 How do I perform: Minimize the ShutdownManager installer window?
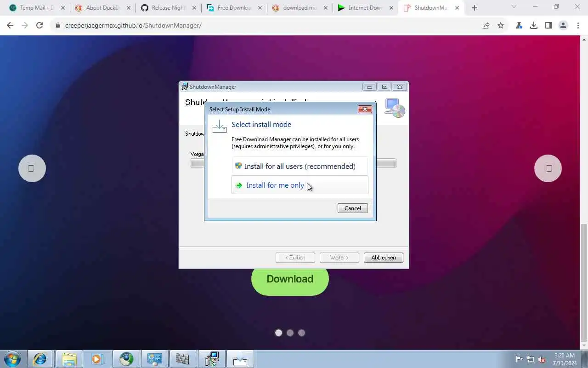(x=369, y=86)
